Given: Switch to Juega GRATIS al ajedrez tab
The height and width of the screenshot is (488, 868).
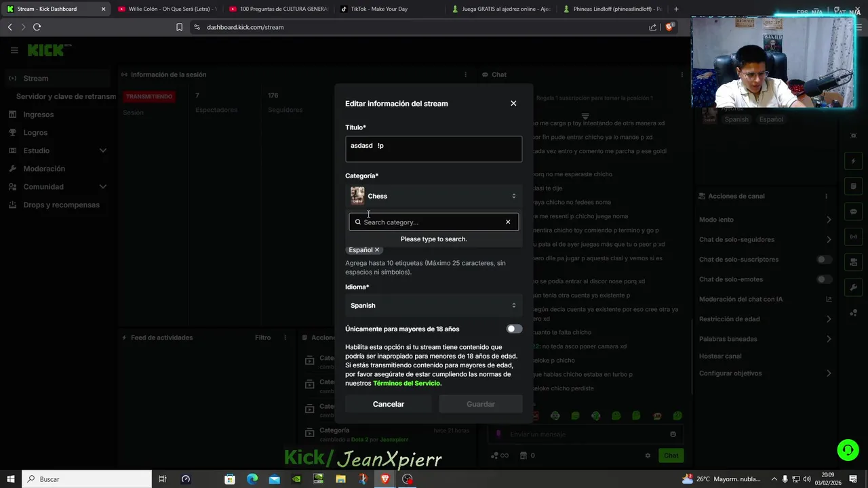Looking at the screenshot, I should pyautogui.click(x=502, y=9).
